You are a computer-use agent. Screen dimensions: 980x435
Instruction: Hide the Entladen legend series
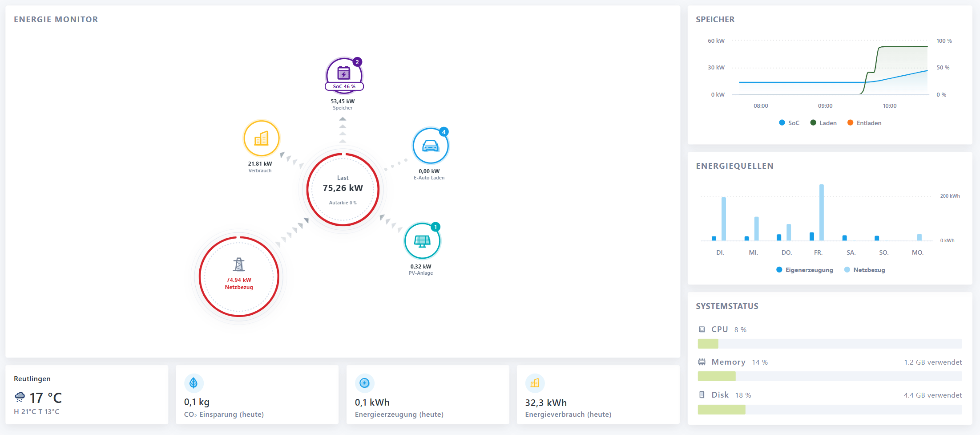click(864, 123)
